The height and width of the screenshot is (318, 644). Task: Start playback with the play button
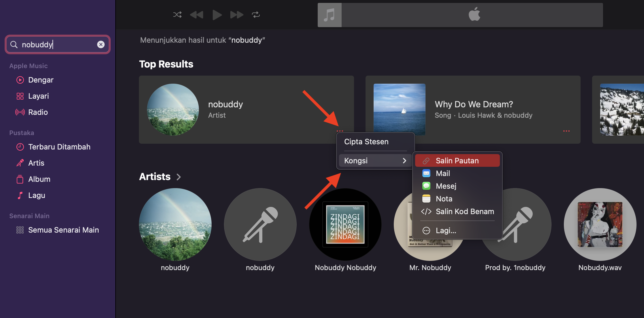217,15
